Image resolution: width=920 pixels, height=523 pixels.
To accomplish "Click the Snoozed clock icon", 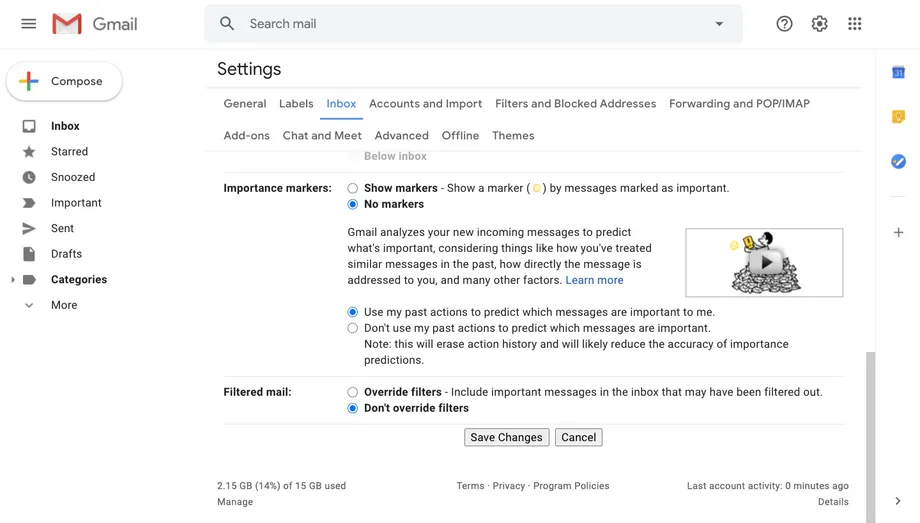I will click(29, 177).
